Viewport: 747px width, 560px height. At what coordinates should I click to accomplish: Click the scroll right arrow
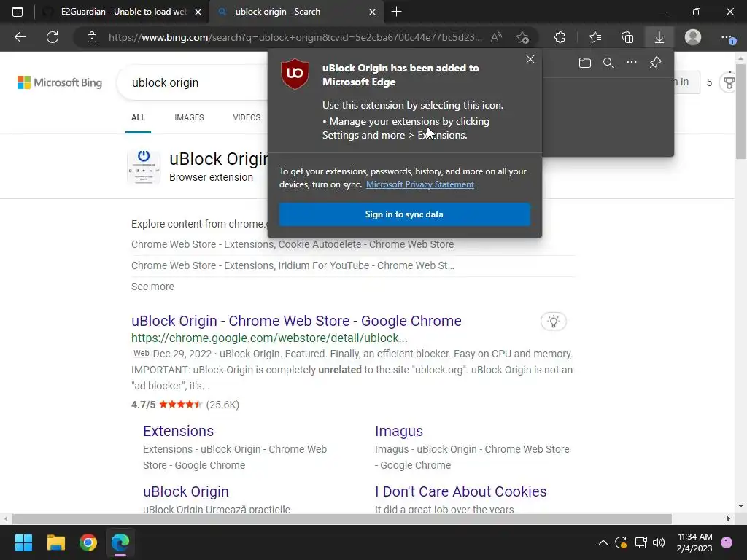point(729,518)
